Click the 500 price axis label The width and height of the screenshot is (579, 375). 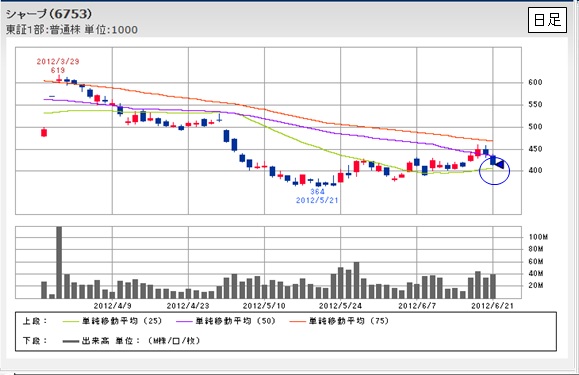(535, 127)
